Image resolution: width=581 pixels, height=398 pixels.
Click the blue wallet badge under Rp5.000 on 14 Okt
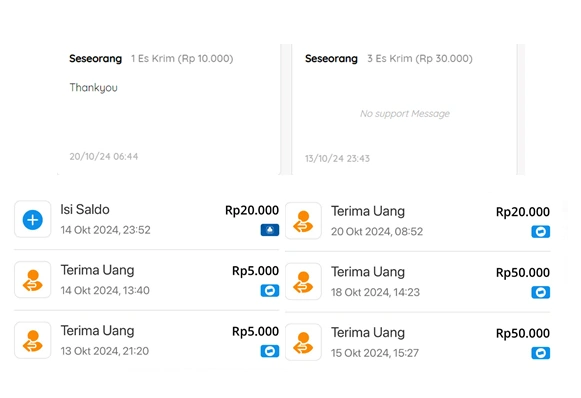tap(270, 291)
